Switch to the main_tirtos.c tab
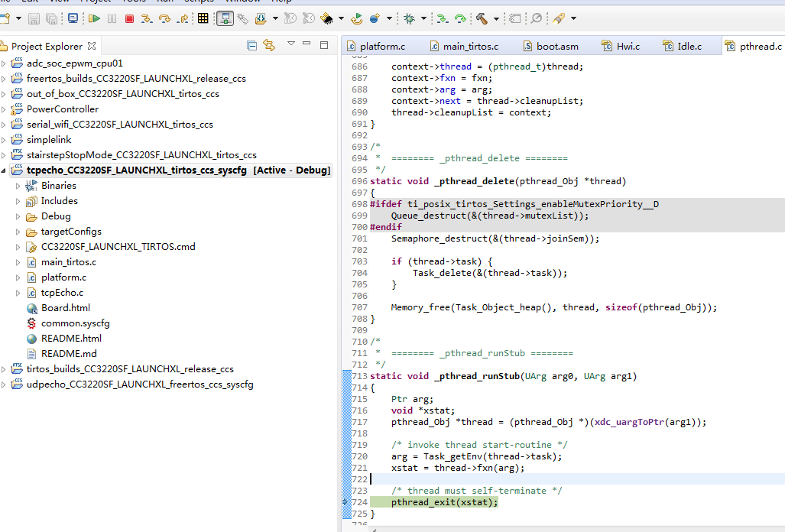 [469, 47]
